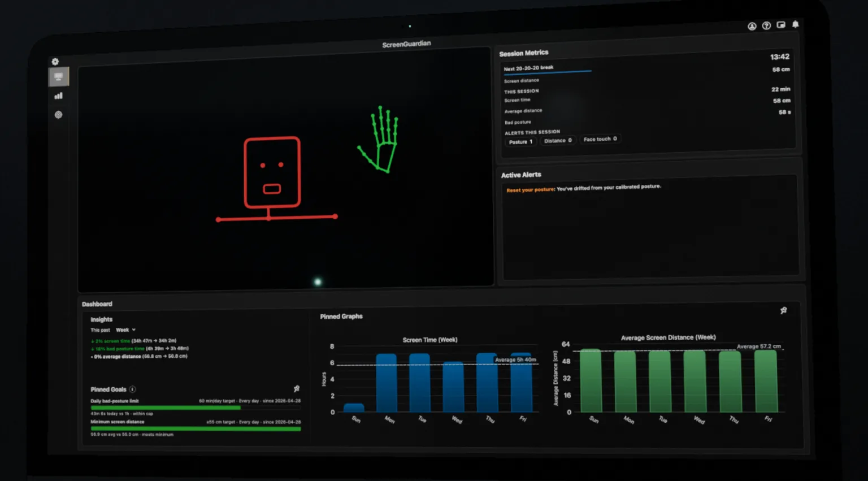
Task: Click the pin icon in Pinned Goals
Action: 297,388
